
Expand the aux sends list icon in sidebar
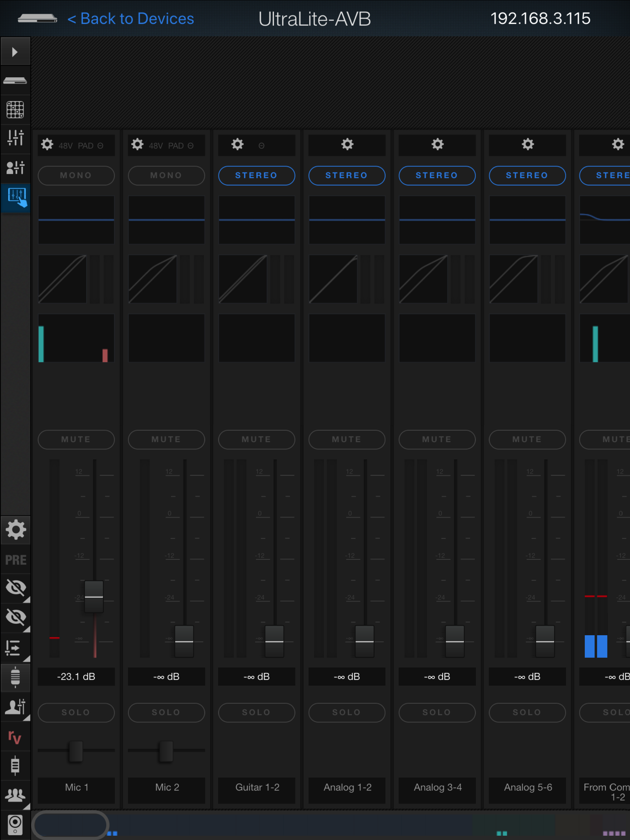click(x=15, y=648)
